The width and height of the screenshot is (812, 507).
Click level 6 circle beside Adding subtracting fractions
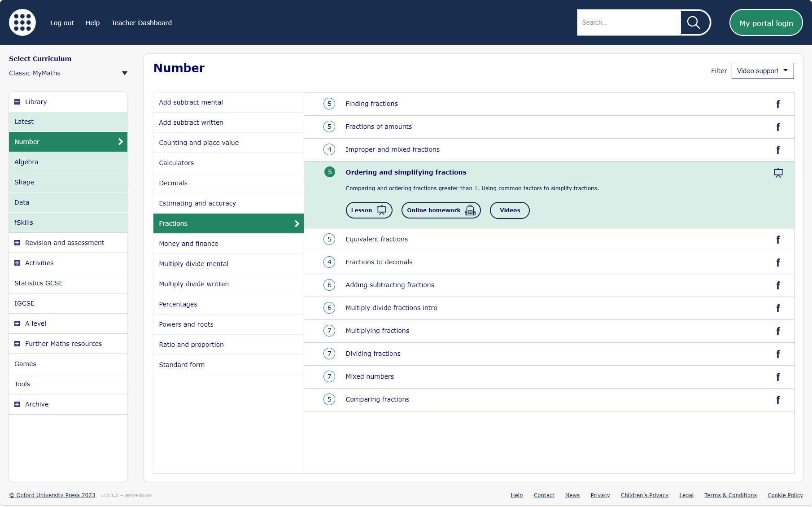click(329, 285)
